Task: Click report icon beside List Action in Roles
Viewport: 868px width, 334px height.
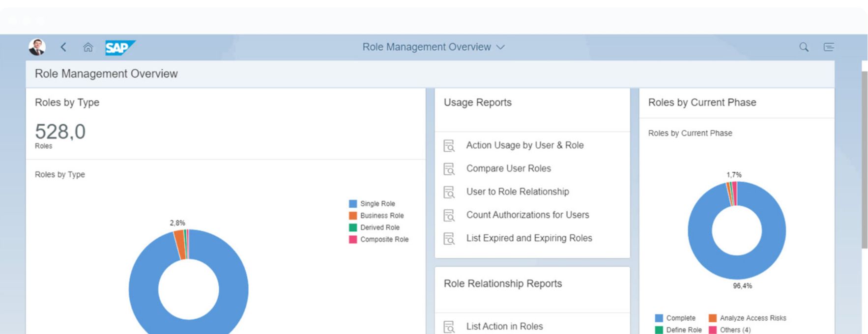Action: pyautogui.click(x=449, y=327)
